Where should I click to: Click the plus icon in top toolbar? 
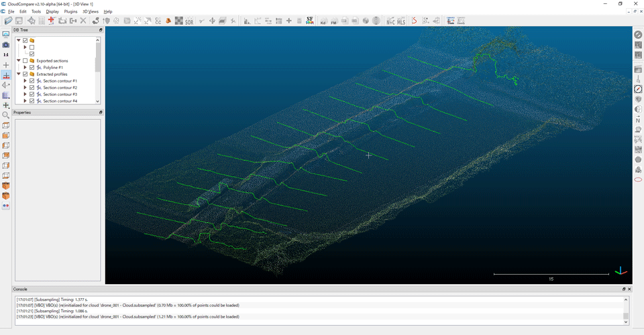(288, 21)
